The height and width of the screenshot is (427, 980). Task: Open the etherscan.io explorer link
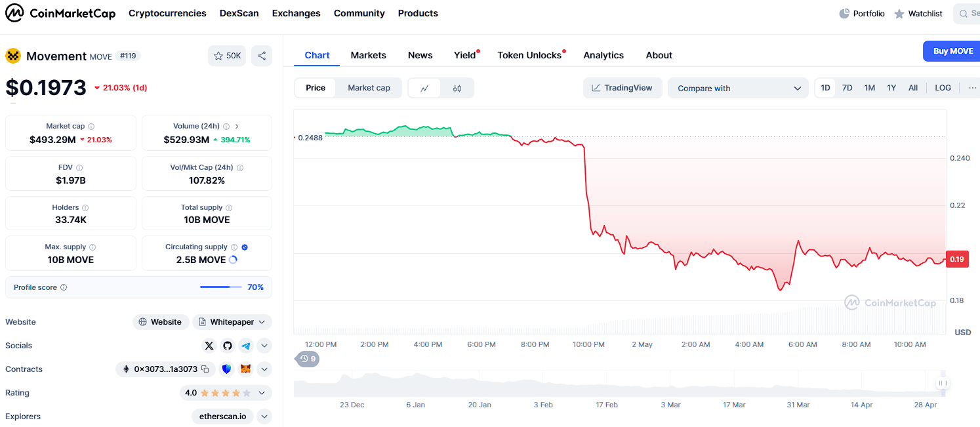pos(222,417)
